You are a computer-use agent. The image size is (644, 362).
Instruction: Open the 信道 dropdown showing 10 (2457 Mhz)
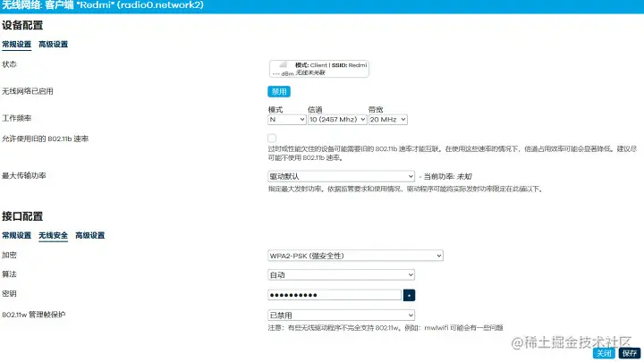[x=337, y=120]
